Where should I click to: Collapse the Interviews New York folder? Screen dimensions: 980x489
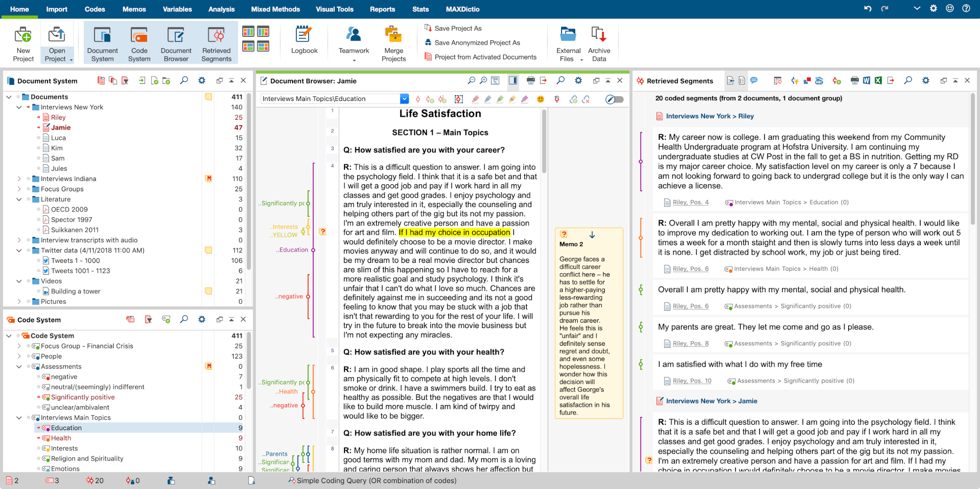point(19,107)
